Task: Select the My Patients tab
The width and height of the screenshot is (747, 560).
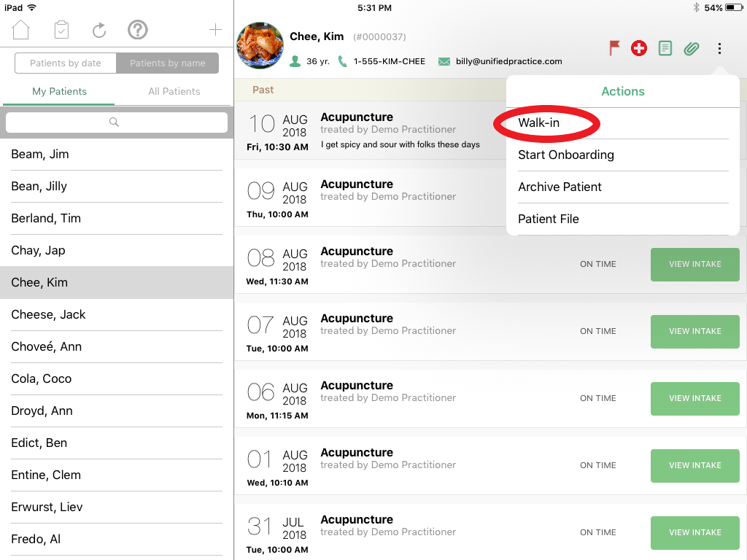Action: pyautogui.click(x=59, y=91)
